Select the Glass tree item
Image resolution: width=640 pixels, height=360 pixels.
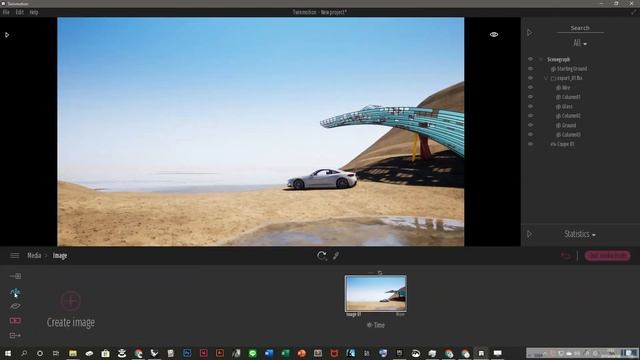[567, 106]
